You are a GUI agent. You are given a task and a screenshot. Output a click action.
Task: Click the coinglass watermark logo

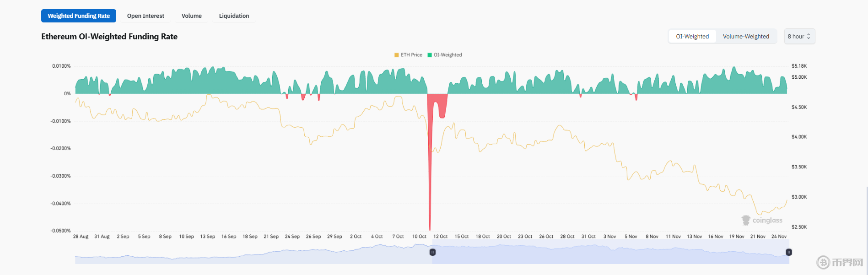pos(762,221)
